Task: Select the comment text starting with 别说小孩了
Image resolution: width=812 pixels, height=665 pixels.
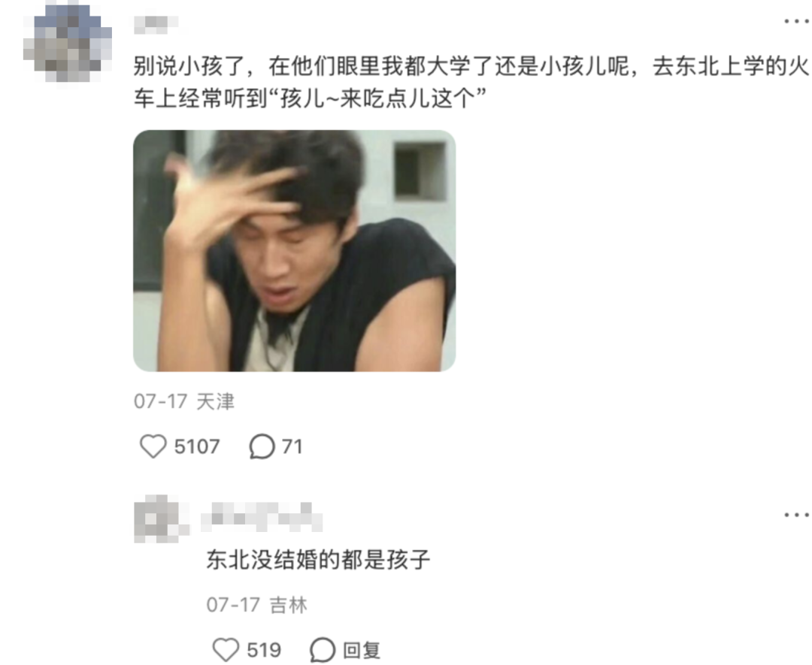Action: [471, 82]
